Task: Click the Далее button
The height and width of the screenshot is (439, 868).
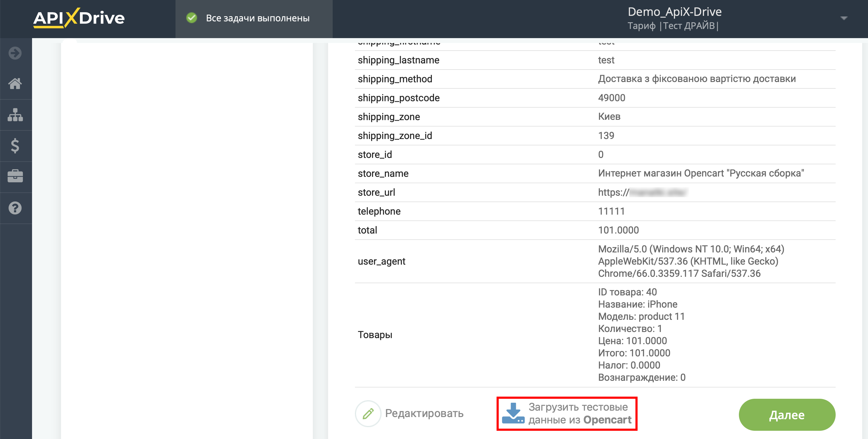Action: pos(787,415)
